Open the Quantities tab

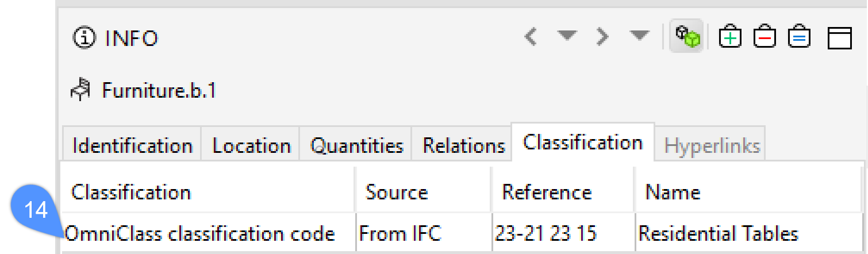point(356,145)
